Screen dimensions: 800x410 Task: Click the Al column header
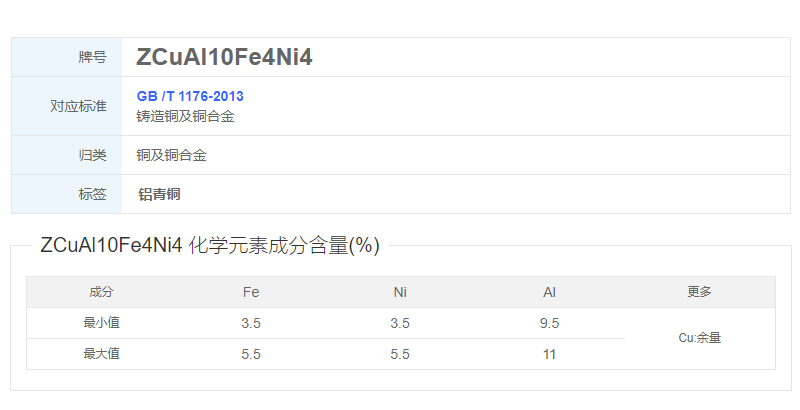549,292
